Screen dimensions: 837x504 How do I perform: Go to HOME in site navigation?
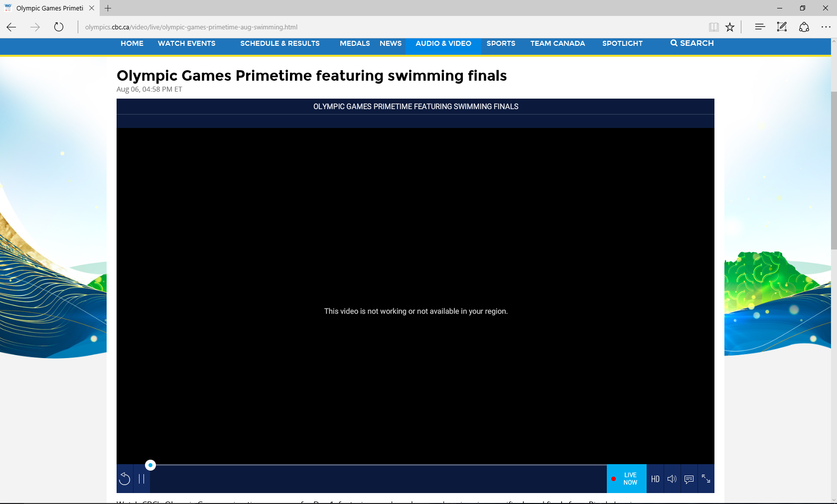(x=132, y=43)
